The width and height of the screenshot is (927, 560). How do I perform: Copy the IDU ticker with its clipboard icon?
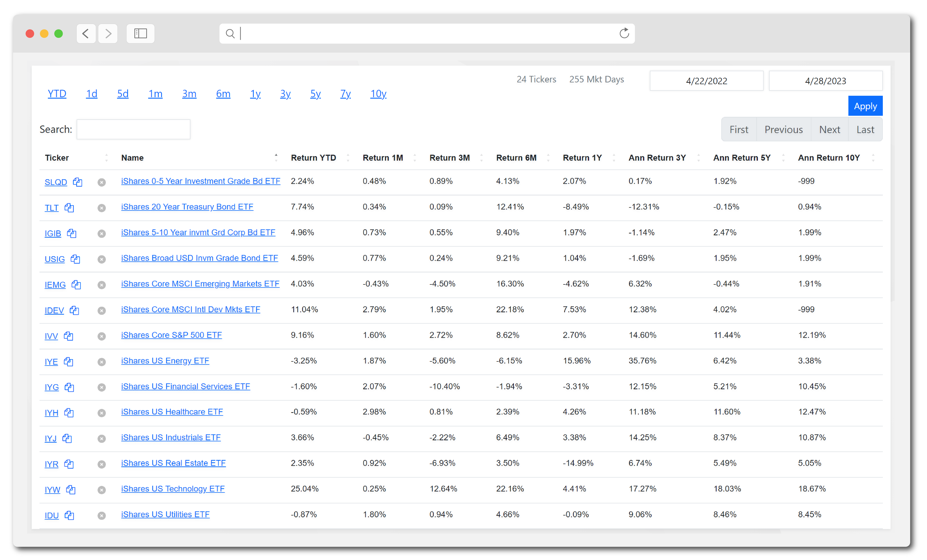coord(69,515)
